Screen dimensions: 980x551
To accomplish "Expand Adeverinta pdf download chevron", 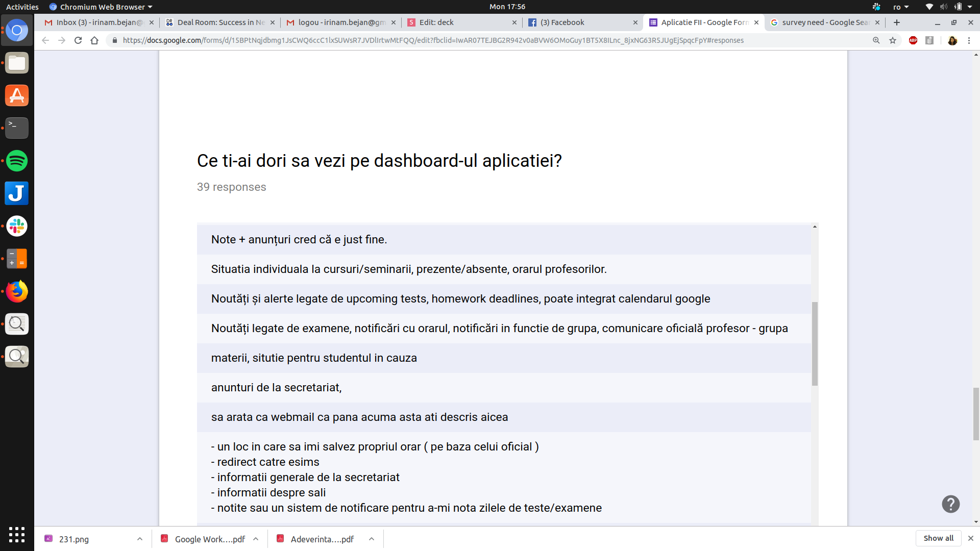I will pos(372,539).
